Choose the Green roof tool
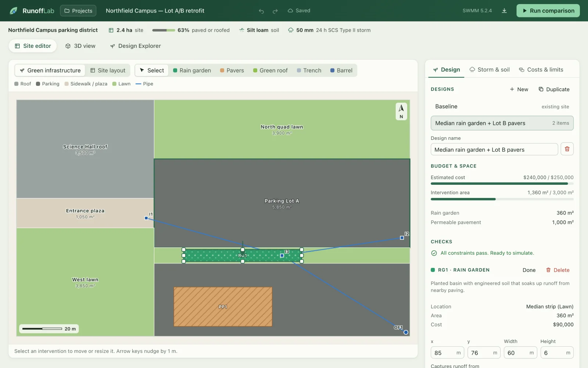The image size is (588, 368). coord(270,70)
